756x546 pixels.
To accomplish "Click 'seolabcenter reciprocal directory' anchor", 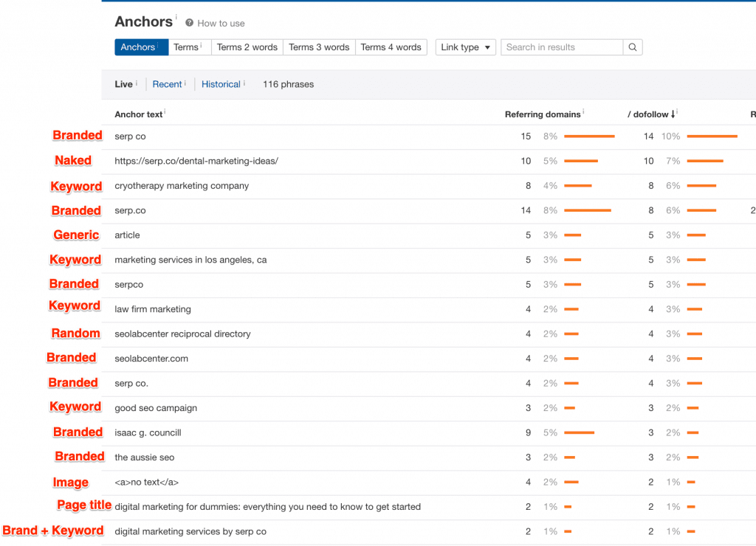I will coord(183,334).
